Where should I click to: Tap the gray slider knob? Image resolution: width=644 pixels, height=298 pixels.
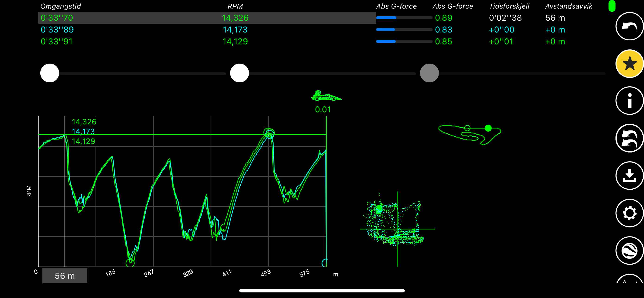(x=429, y=73)
